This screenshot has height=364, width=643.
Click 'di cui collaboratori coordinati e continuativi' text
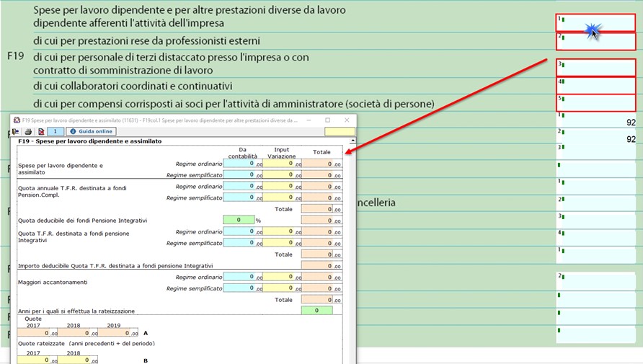(133, 86)
